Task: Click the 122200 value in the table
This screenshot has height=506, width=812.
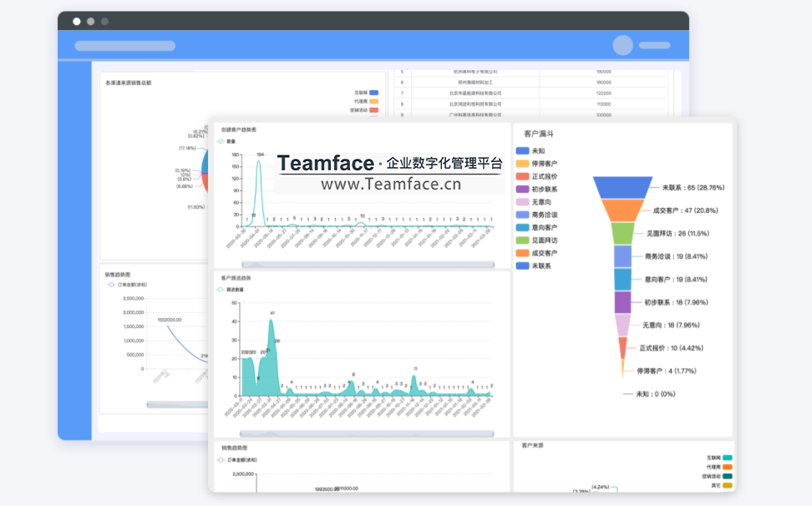Action: point(604,94)
